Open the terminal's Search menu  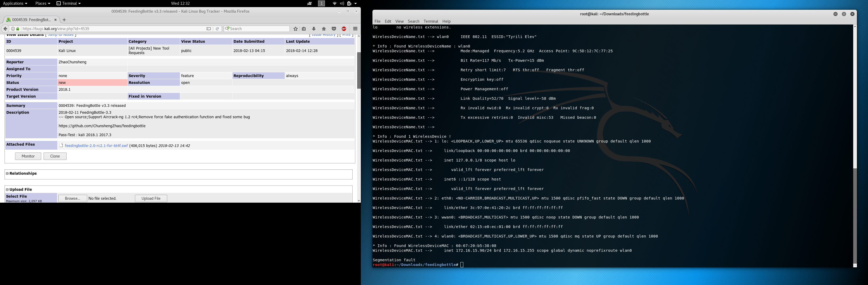coord(413,21)
